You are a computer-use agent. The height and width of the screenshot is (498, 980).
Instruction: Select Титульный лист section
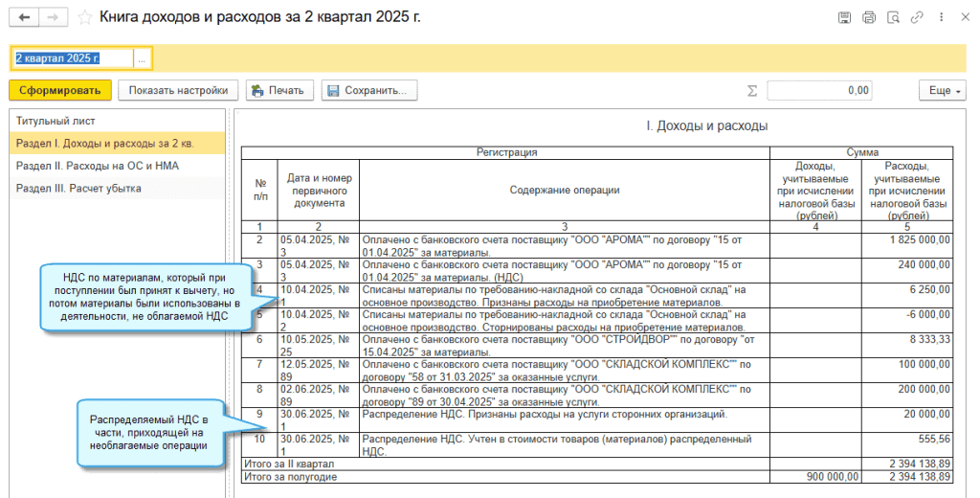point(56,122)
